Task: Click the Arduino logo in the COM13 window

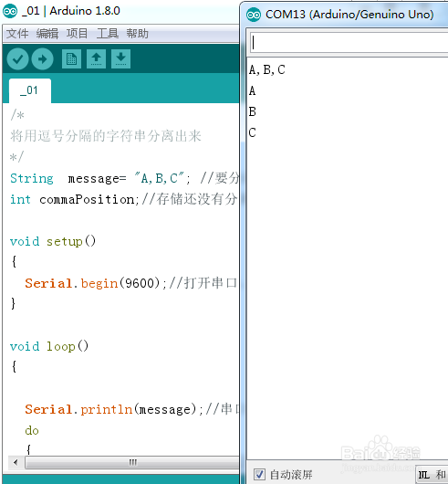Action: 254,15
